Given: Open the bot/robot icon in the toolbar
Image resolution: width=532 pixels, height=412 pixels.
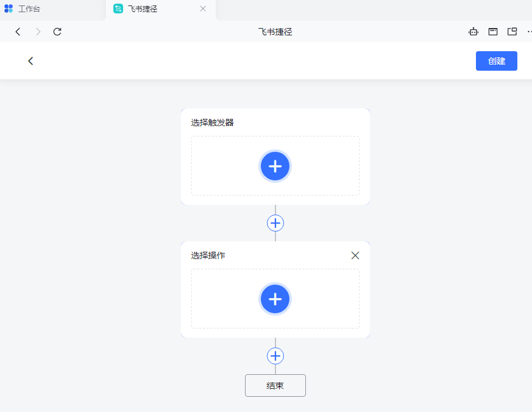Looking at the screenshot, I should pyautogui.click(x=473, y=32).
